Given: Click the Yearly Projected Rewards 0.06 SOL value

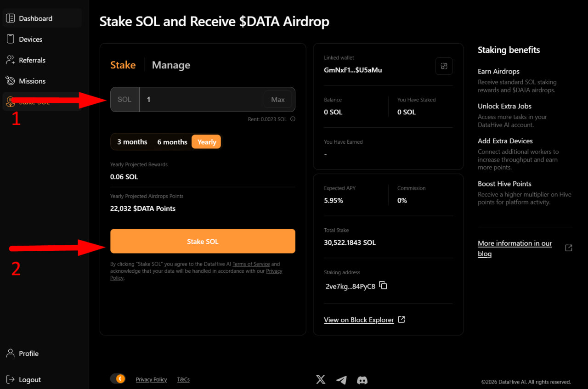Looking at the screenshot, I should 124,177.
